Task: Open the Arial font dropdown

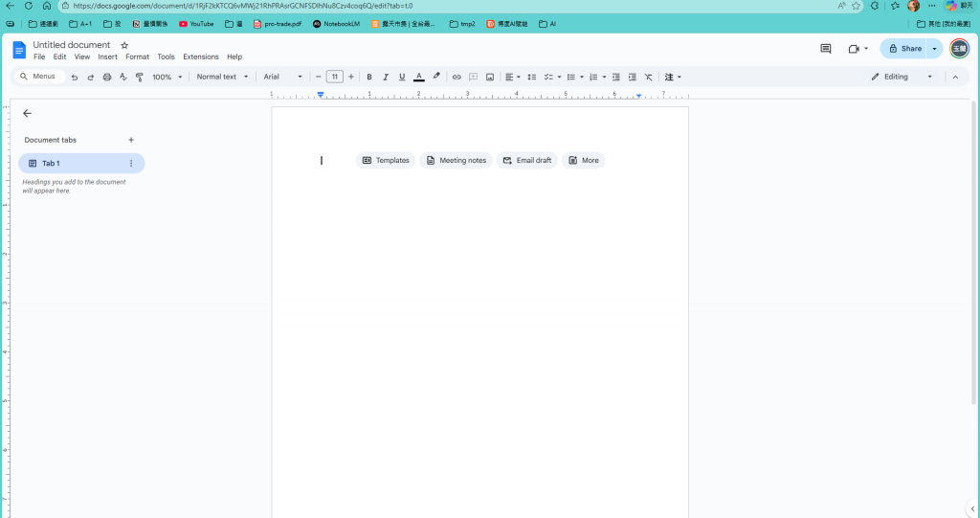Action: (282, 77)
